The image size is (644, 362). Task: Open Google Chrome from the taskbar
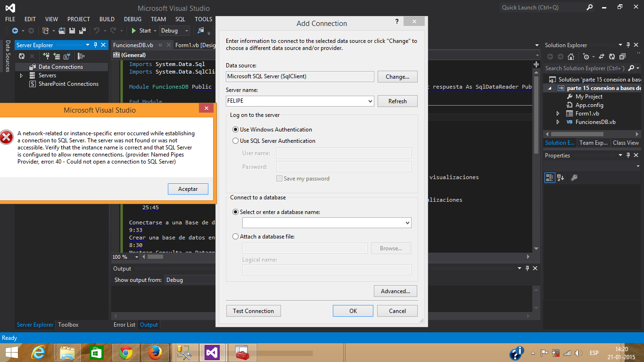click(x=125, y=353)
